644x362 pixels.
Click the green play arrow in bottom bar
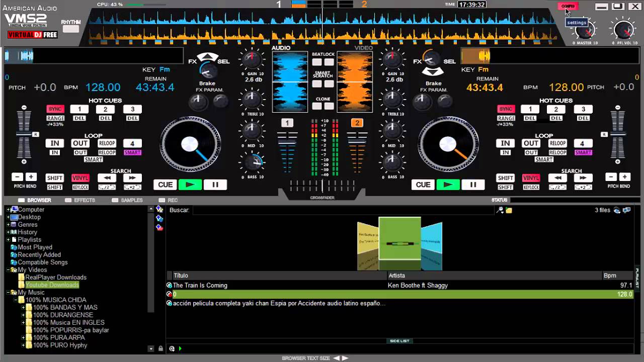180,348
